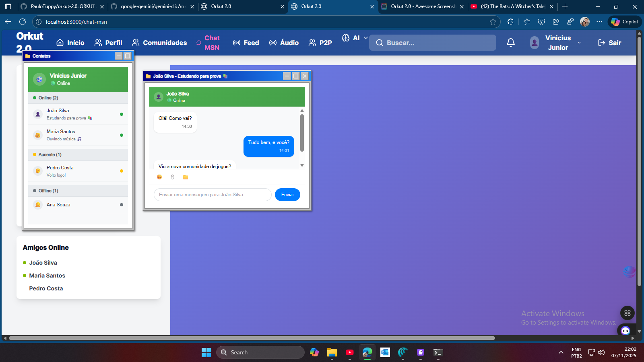The width and height of the screenshot is (644, 362).
Task: Select João Silva row in Contatos window
Action: [x=78, y=114]
